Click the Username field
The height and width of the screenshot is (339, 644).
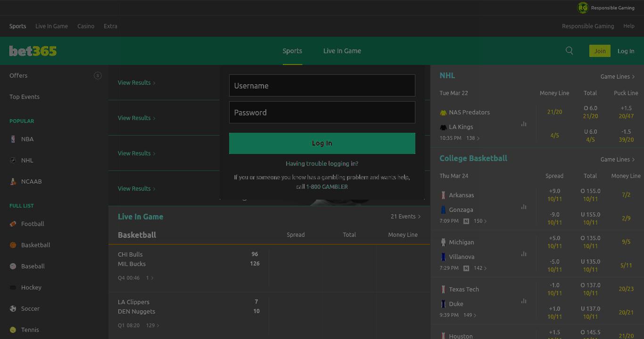[x=322, y=85]
